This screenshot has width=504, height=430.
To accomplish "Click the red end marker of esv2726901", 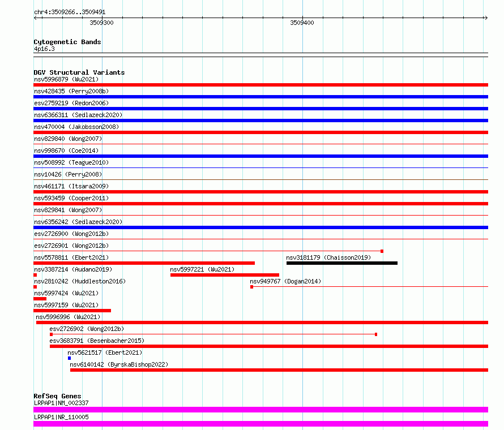I will pyautogui.click(x=382, y=251).
